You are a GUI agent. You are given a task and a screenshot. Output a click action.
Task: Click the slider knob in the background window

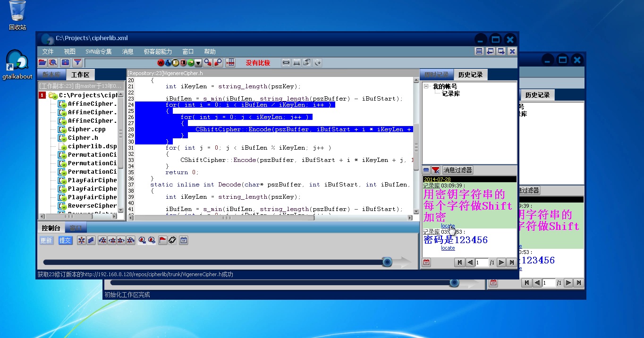pyautogui.click(x=454, y=283)
